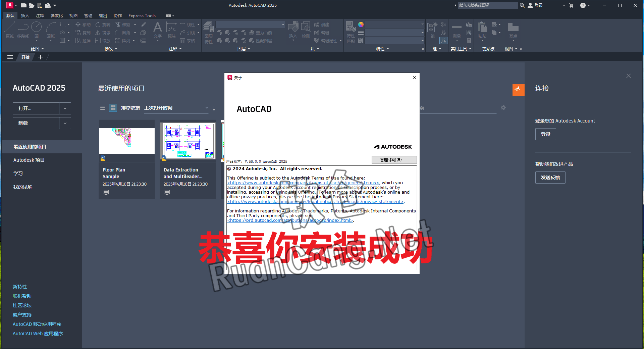Click the Stretch (拉伸) tool

[83, 41]
